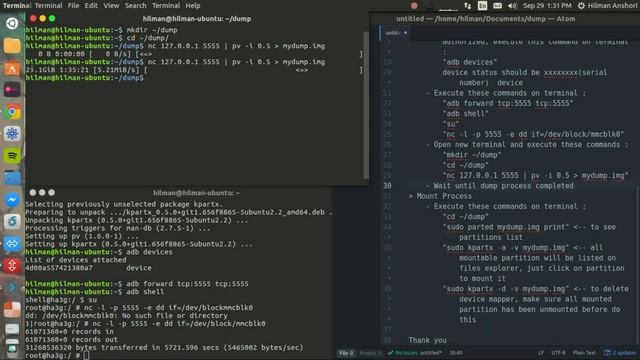Open the Edit menu
Viewport: 640px width, 360px height.
pyautogui.click(x=91, y=6)
